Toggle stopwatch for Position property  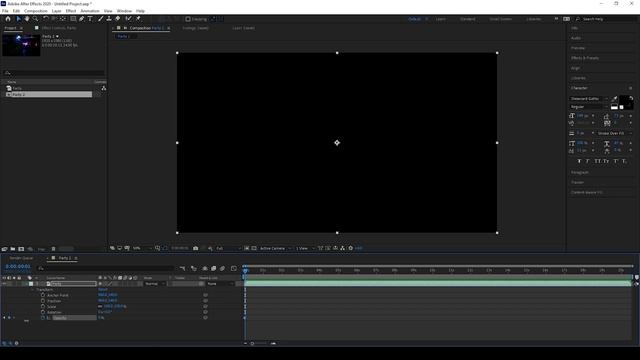43,300
